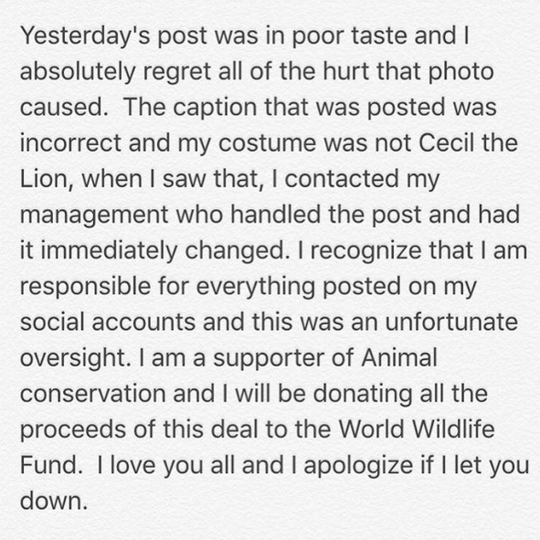Click the word "absolutely" in the second line

click(x=78, y=72)
